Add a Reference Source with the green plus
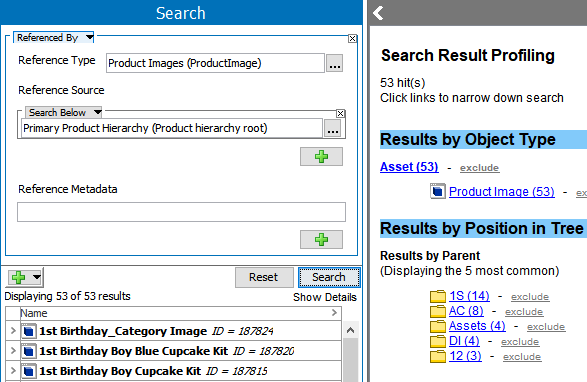This screenshot has width=587, height=382. [x=321, y=157]
